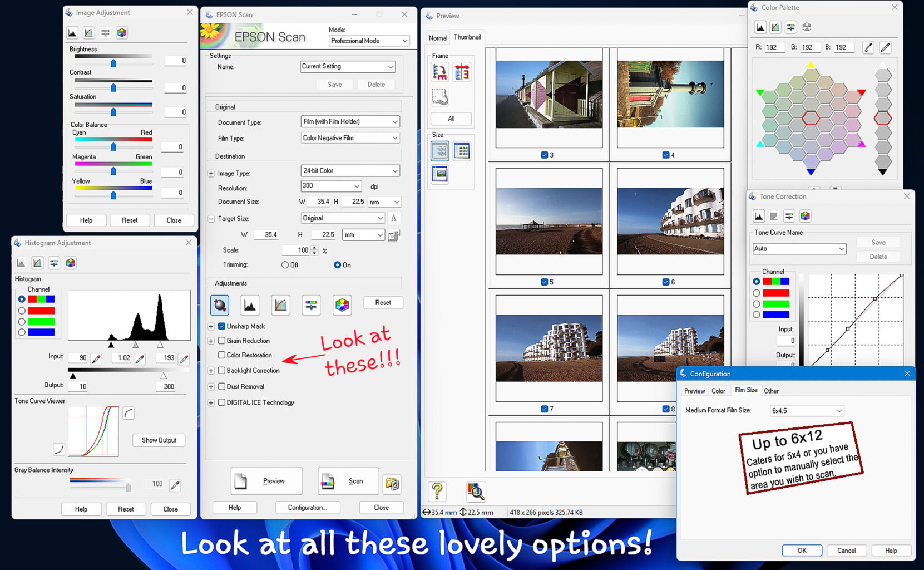Image resolution: width=924 pixels, height=570 pixels.
Task: Click the rotate frame icon in Preview
Action: click(439, 72)
